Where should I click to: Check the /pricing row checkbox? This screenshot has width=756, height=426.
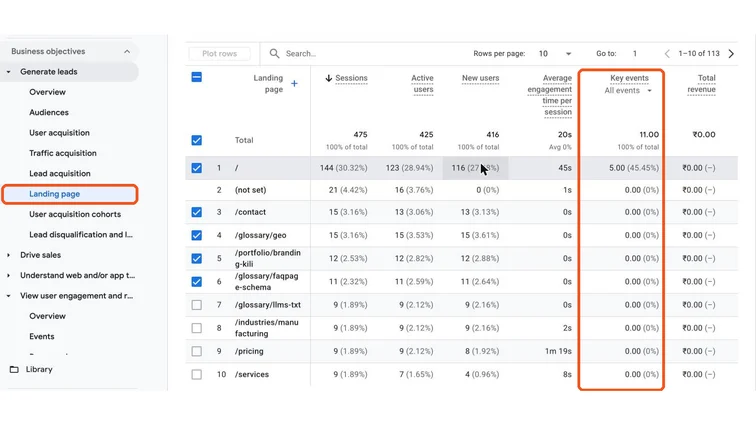(197, 351)
